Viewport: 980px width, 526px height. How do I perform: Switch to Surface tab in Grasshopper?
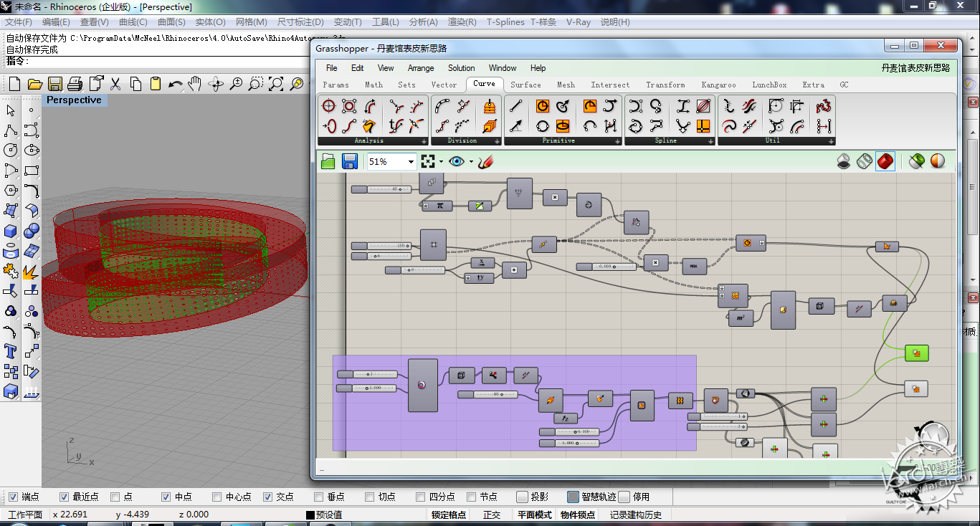525,85
